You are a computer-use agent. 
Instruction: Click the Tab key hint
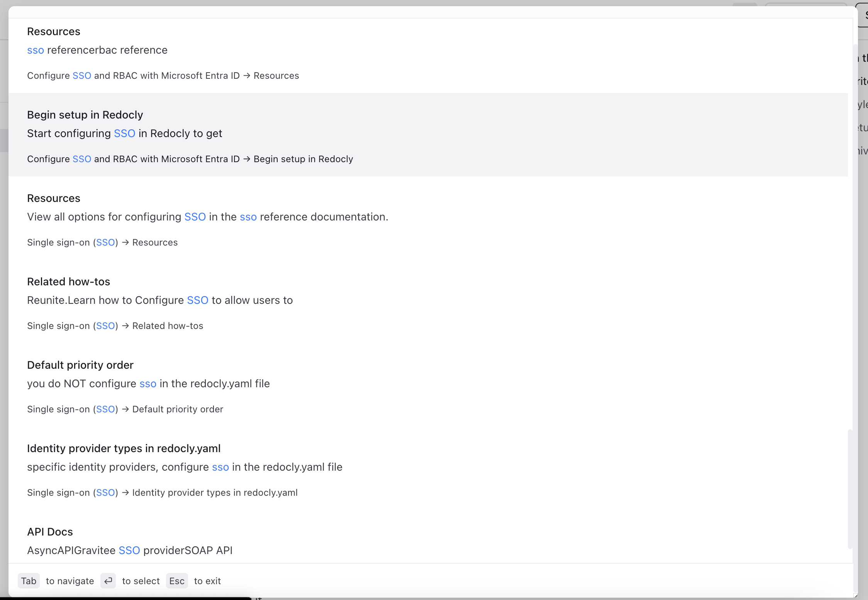click(x=29, y=581)
